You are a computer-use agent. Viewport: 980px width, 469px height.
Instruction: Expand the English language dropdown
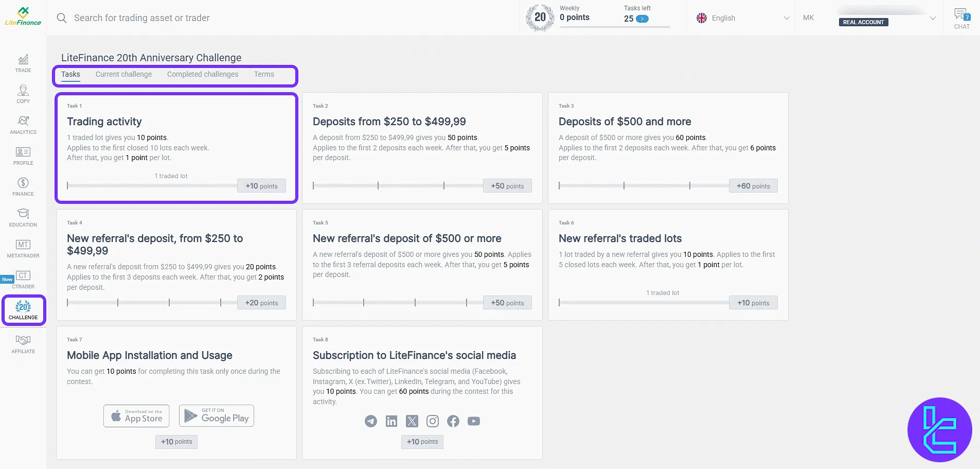tap(786, 18)
